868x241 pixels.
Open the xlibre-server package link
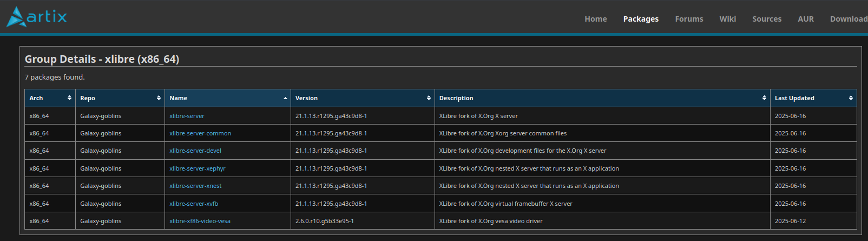click(187, 116)
